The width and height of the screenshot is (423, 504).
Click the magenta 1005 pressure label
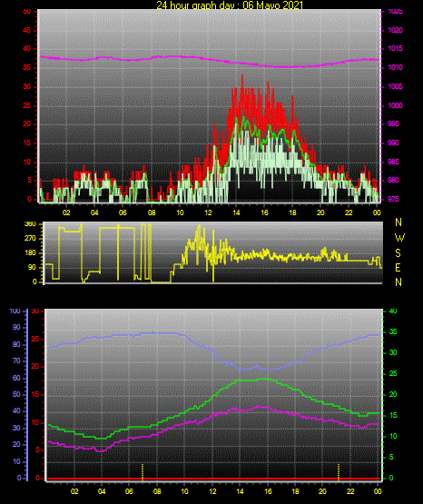(x=395, y=86)
